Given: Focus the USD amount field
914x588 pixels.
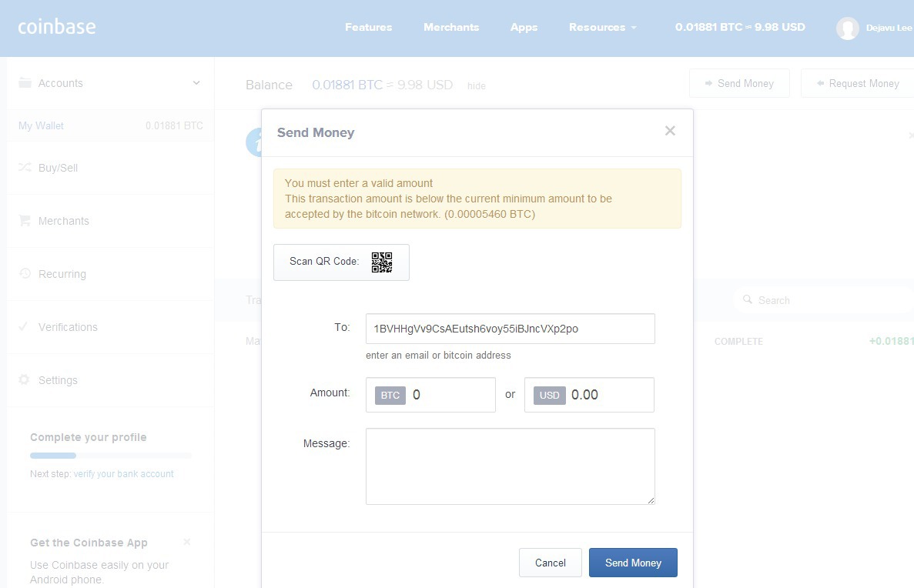Looking at the screenshot, I should pyautogui.click(x=589, y=395).
